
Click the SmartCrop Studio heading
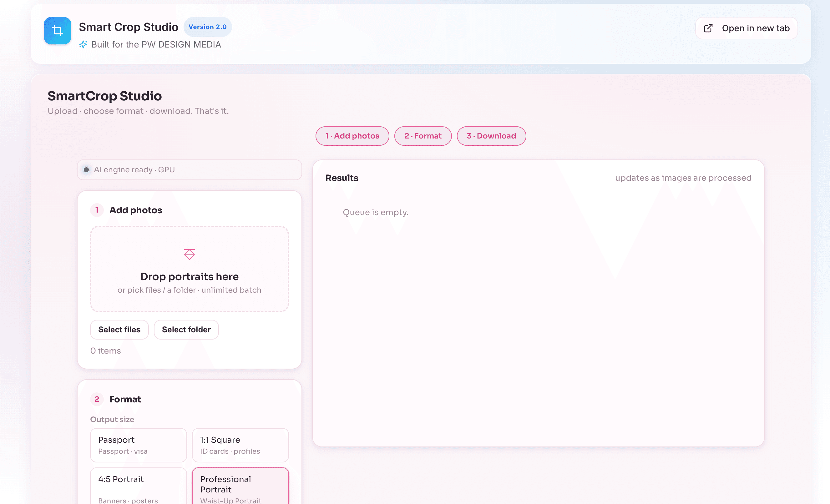pyautogui.click(x=104, y=96)
